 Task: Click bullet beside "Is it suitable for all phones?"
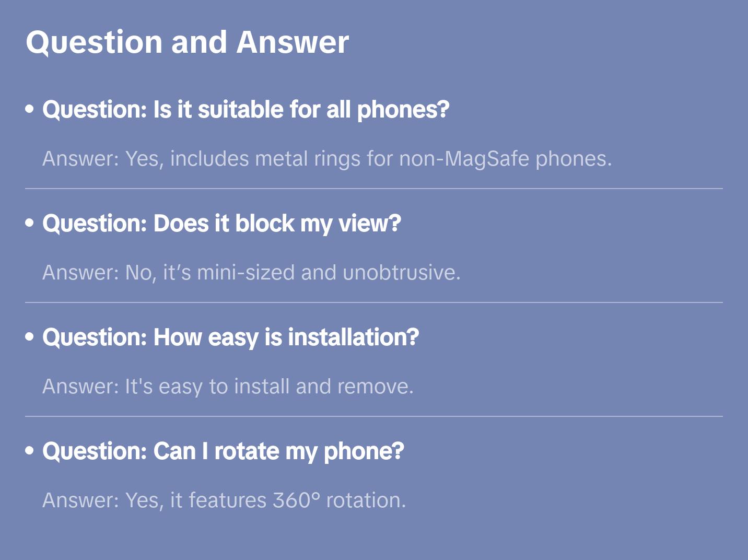click(30, 109)
